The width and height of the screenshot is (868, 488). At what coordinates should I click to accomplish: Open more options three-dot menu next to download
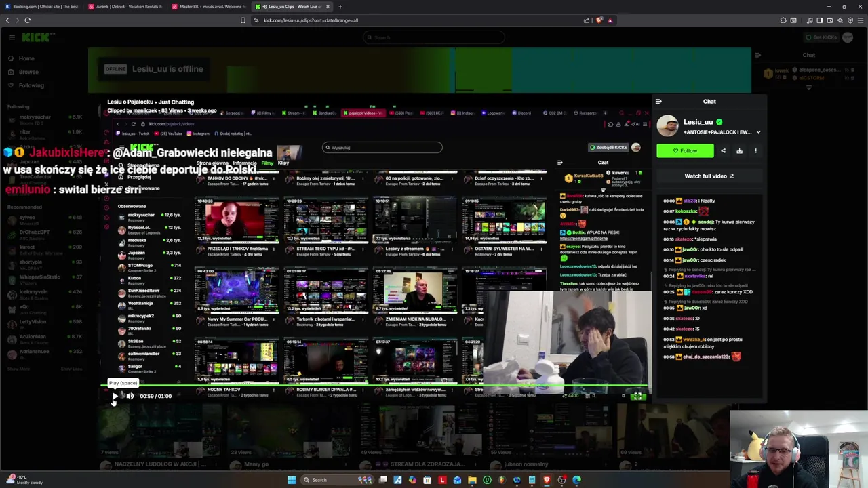(755, 151)
